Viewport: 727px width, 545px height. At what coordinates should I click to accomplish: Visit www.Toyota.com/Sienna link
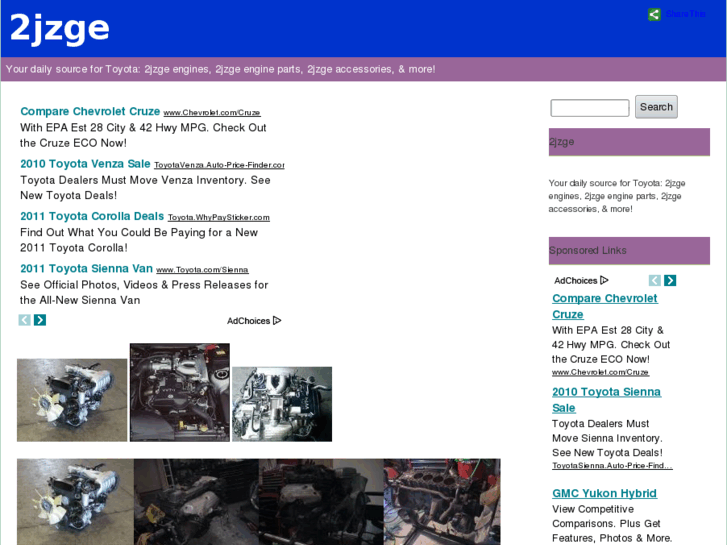coord(202,270)
